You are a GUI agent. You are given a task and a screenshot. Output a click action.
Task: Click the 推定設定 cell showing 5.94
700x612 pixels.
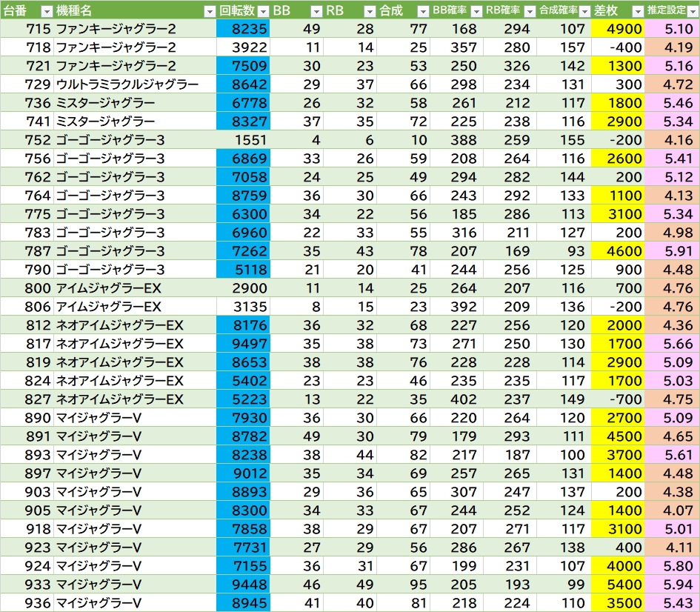tap(673, 585)
